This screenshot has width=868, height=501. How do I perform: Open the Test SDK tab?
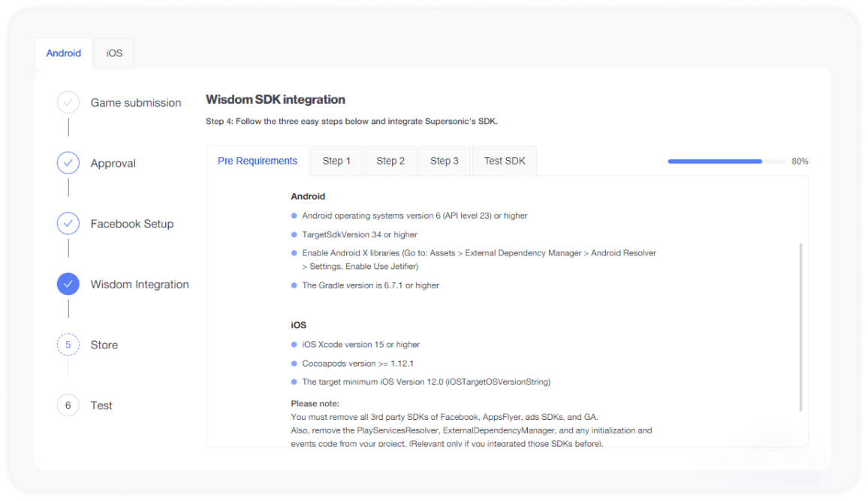pyautogui.click(x=505, y=161)
